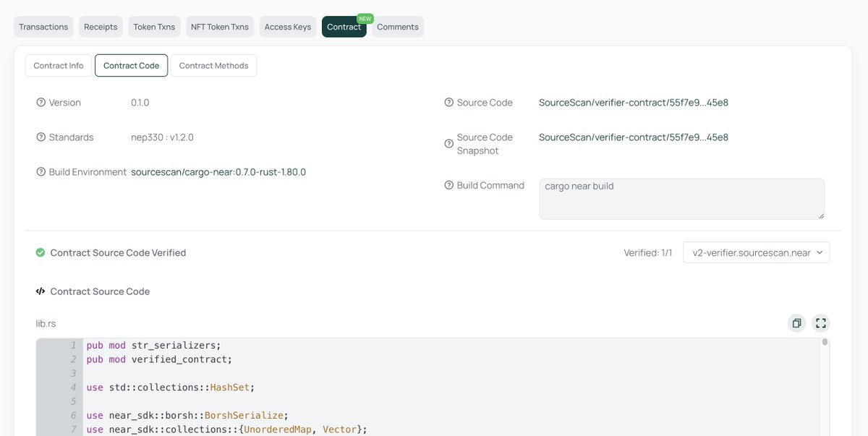The width and height of the screenshot is (868, 436).
Task: Click help icon beside Standards
Action: pyautogui.click(x=41, y=137)
